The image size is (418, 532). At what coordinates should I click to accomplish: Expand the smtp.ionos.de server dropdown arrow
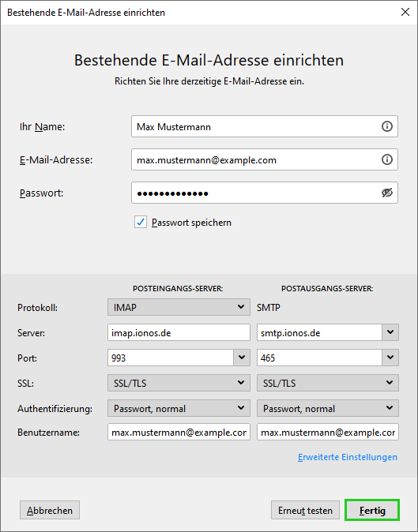(x=390, y=332)
